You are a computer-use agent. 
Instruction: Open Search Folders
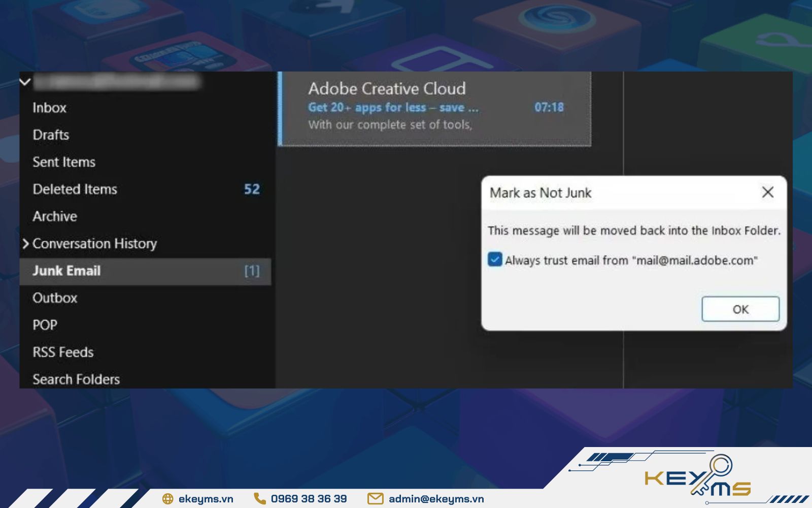[76, 379]
